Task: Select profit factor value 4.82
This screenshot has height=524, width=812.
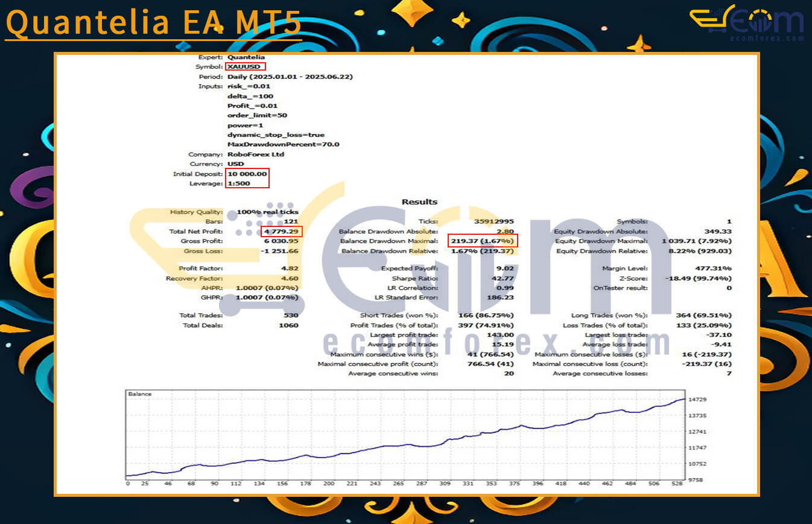Action: click(290, 268)
